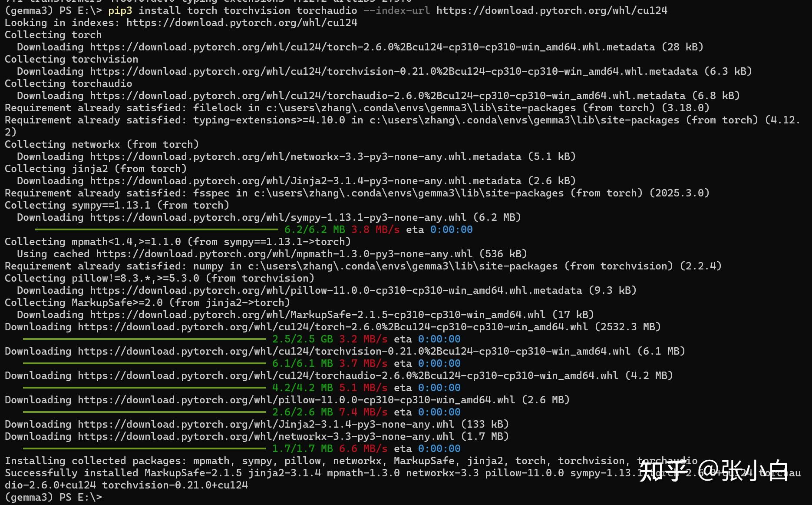Open the underlined mpmath-1.3.0 wheel URL
Image resolution: width=812 pixels, height=505 pixels.
point(284,254)
